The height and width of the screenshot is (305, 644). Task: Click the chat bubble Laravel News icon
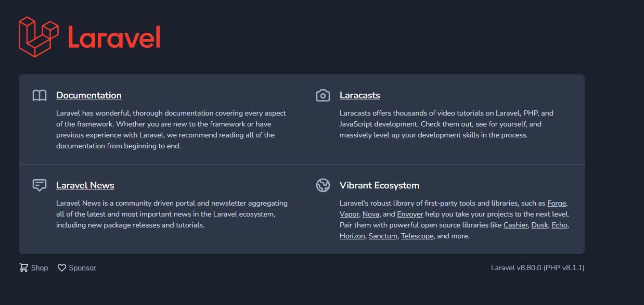click(40, 185)
